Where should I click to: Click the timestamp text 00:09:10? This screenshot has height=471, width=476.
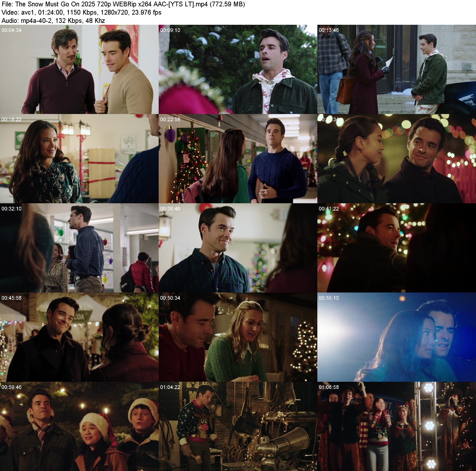pos(170,30)
